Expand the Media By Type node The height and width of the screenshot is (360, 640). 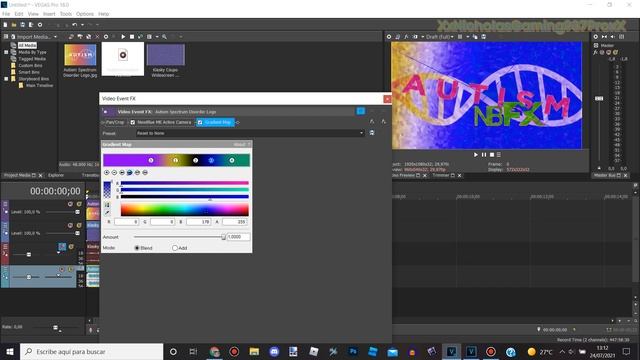(x=6, y=52)
